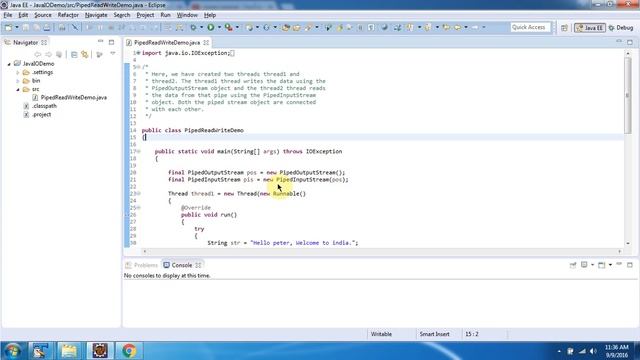Click the horizontal scrollbar right arrow in editor

coord(620,252)
